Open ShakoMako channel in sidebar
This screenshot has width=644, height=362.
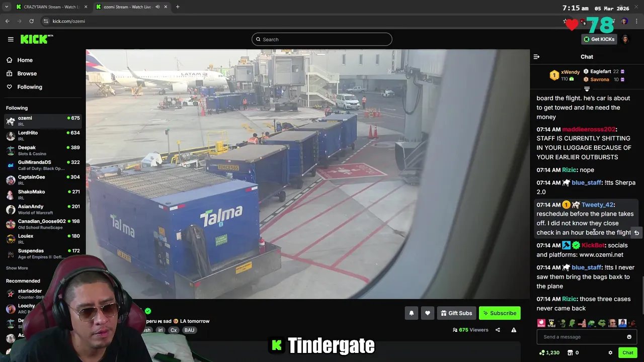43,195
